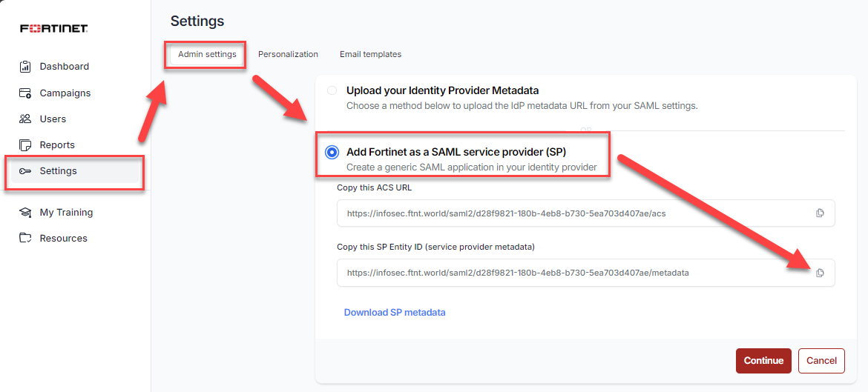The height and width of the screenshot is (392, 868).
Task: Select Upload your Identity Provider Metadata radio button
Action: [332, 90]
